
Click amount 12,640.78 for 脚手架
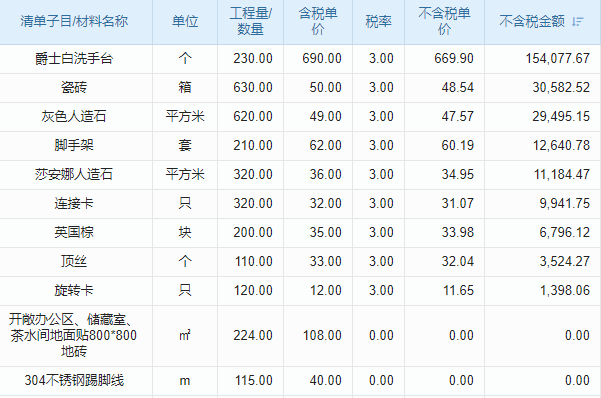(561, 145)
